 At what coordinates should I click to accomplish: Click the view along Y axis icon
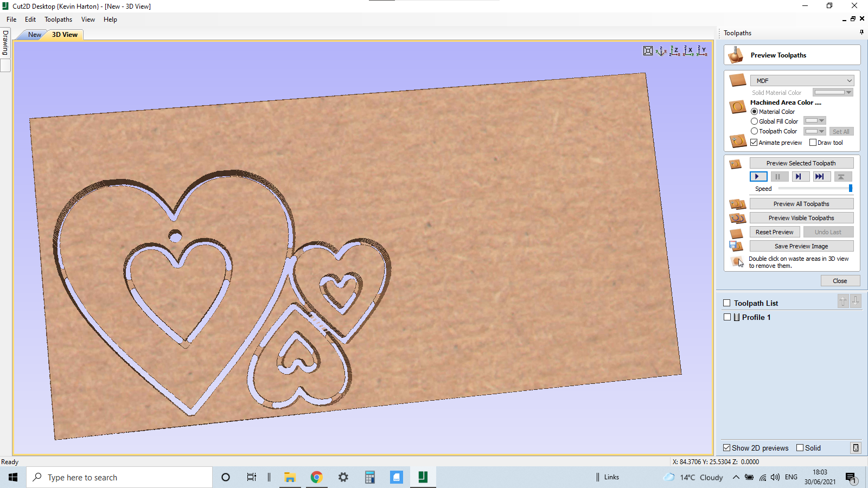coord(702,51)
